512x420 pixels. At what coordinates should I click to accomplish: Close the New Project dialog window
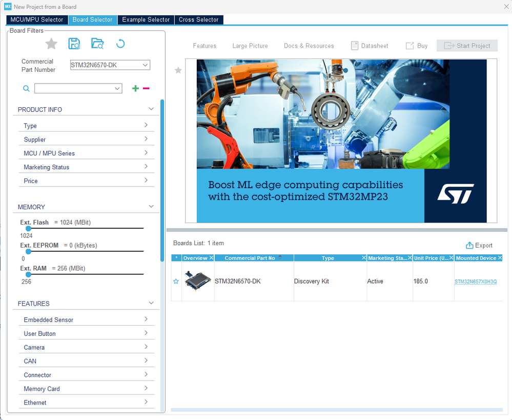click(x=506, y=7)
